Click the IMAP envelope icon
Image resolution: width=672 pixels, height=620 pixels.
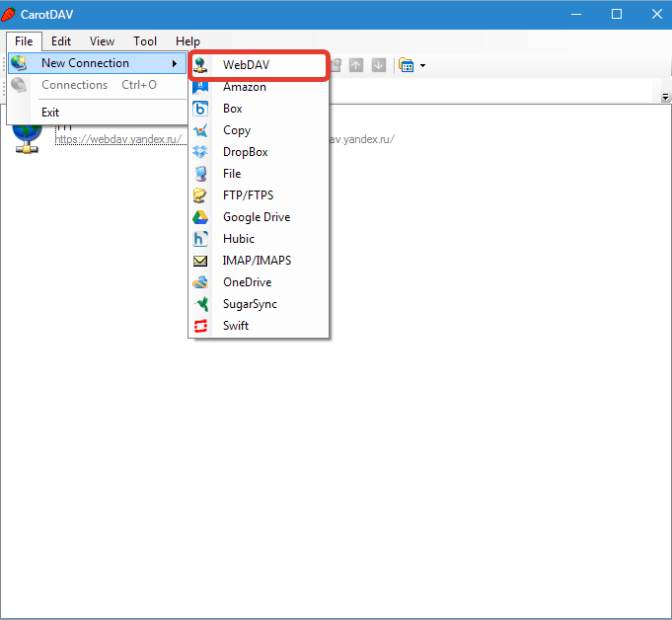click(200, 261)
